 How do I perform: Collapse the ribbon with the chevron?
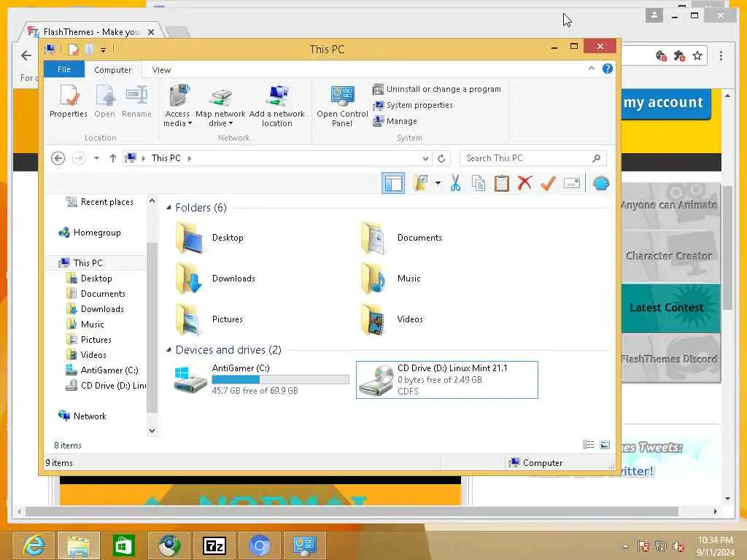coord(591,69)
